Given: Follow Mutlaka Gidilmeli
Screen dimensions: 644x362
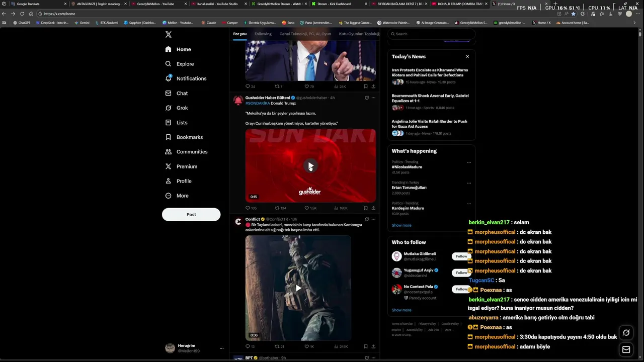Looking at the screenshot, I should tap(461, 256).
